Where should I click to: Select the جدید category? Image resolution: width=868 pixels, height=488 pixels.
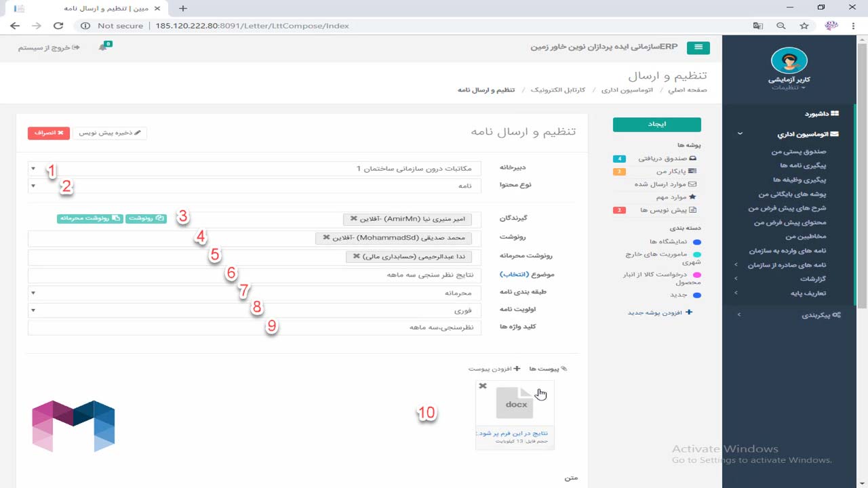tap(685, 296)
